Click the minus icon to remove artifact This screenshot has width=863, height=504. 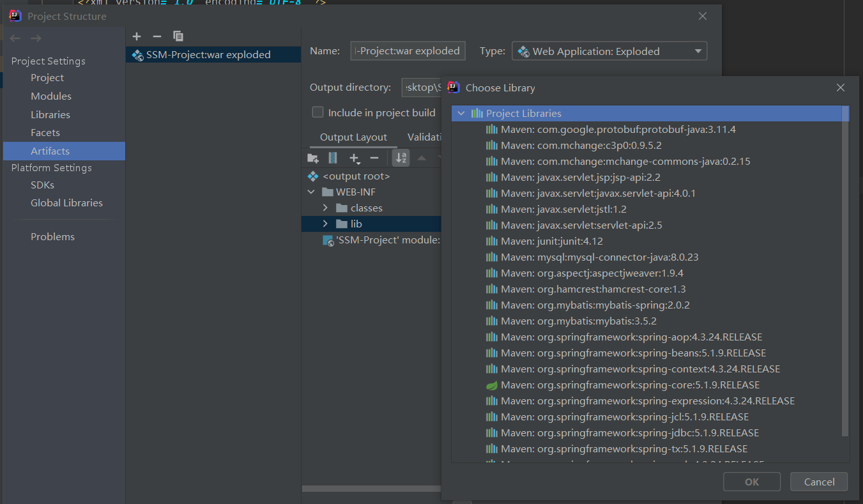click(157, 36)
